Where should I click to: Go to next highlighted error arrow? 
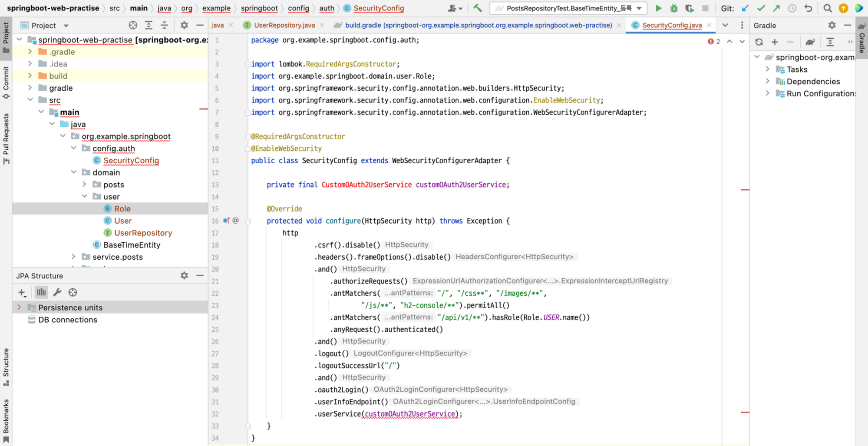tap(742, 42)
